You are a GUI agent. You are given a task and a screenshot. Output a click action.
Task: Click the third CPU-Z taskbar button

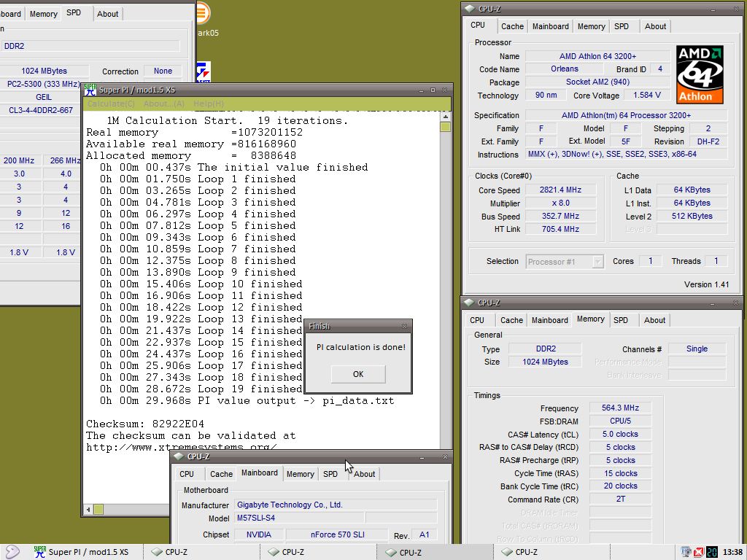pos(436,552)
